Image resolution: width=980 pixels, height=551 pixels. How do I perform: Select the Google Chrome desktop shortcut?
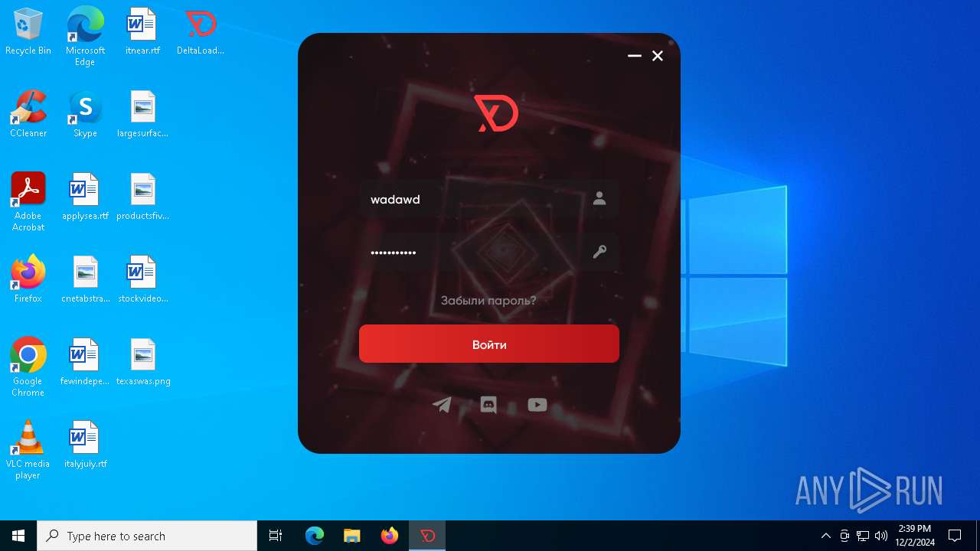[x=28, y=367]
